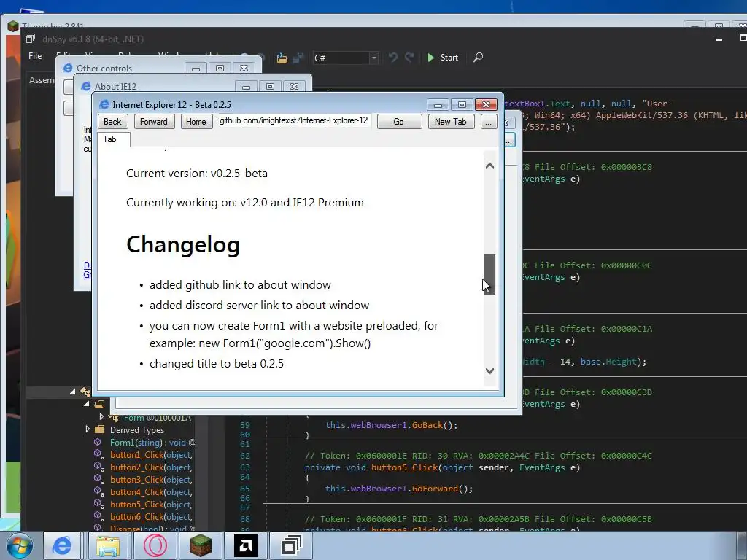Click the Derived Types folder icon
The height and width of the screenshot is (560, 747).
pyautogui.click(x=99, y=429)
